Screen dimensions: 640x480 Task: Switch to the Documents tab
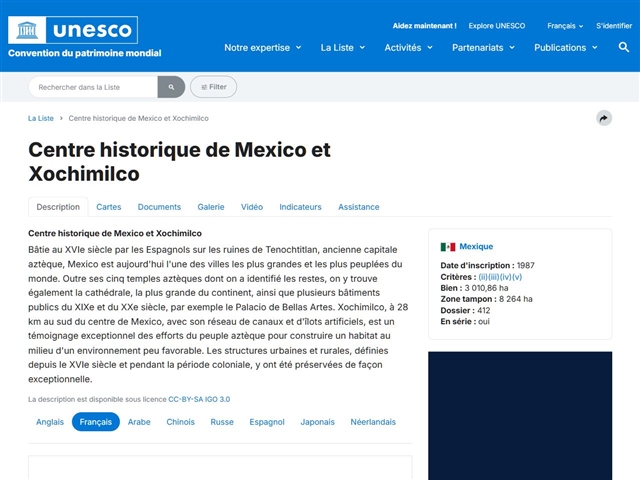pyautogui.click(x=159, y=207)
